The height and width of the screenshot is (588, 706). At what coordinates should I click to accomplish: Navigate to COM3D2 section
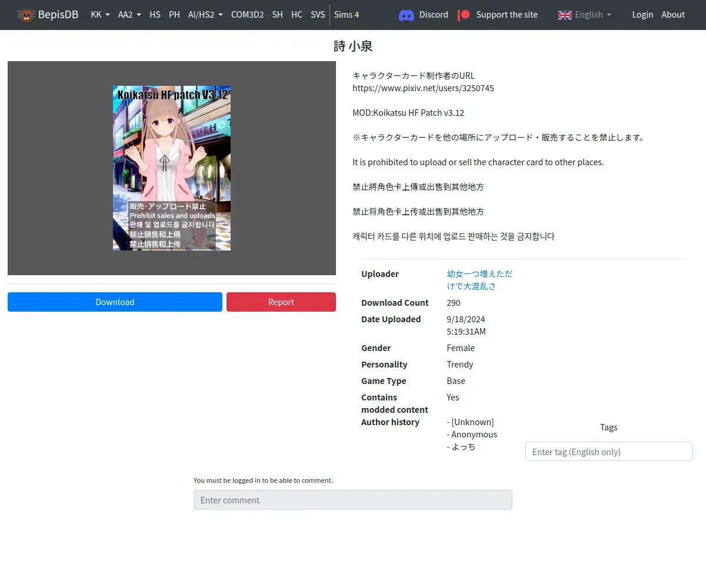click(x=247, y=15)
